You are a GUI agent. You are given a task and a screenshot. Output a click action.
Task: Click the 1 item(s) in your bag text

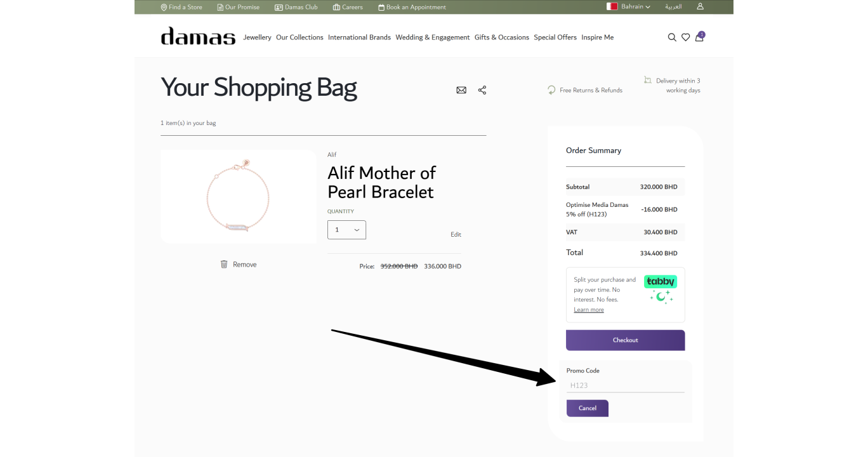[188, 123]
